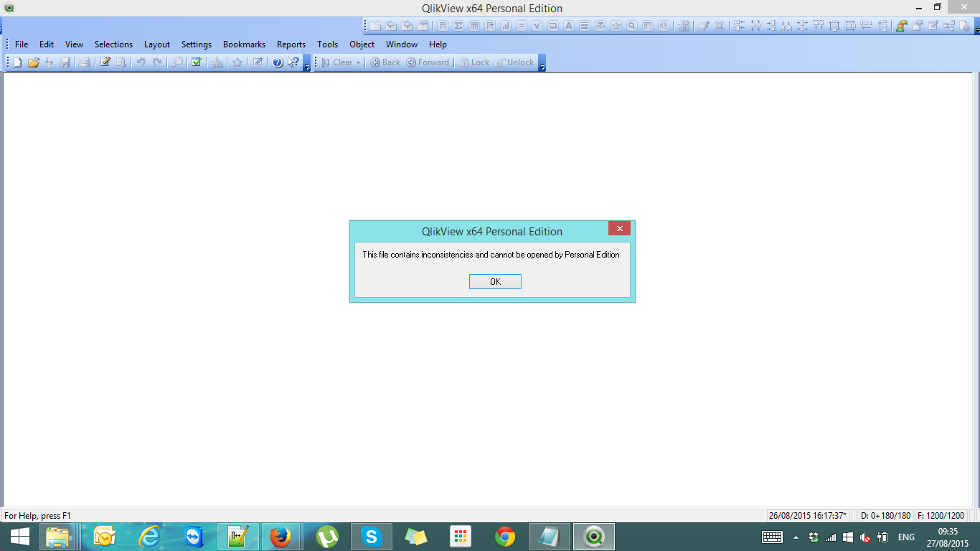Click the Unlock selections button

[x=514, y=62]
